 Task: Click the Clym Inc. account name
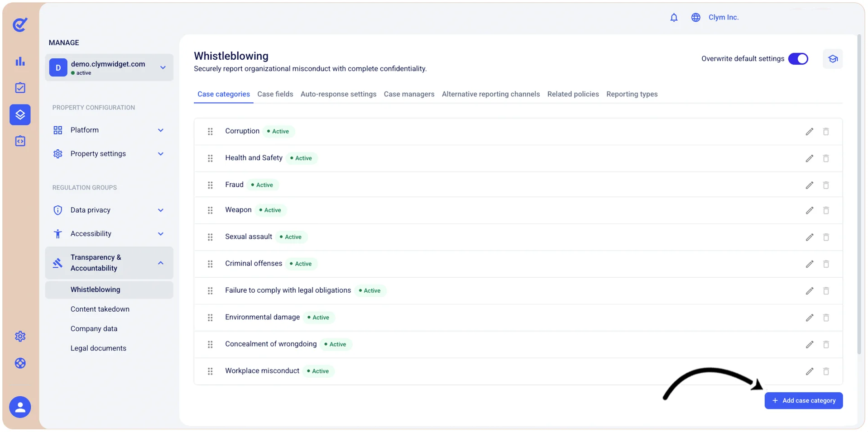pos(724,17)
